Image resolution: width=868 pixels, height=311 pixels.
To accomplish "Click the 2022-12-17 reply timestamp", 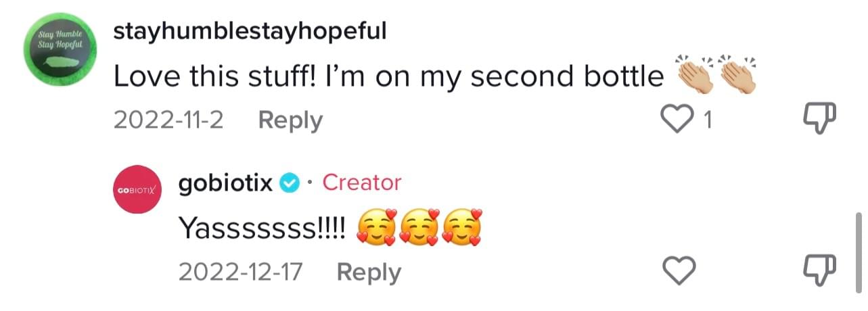I will tap(240, 272).
